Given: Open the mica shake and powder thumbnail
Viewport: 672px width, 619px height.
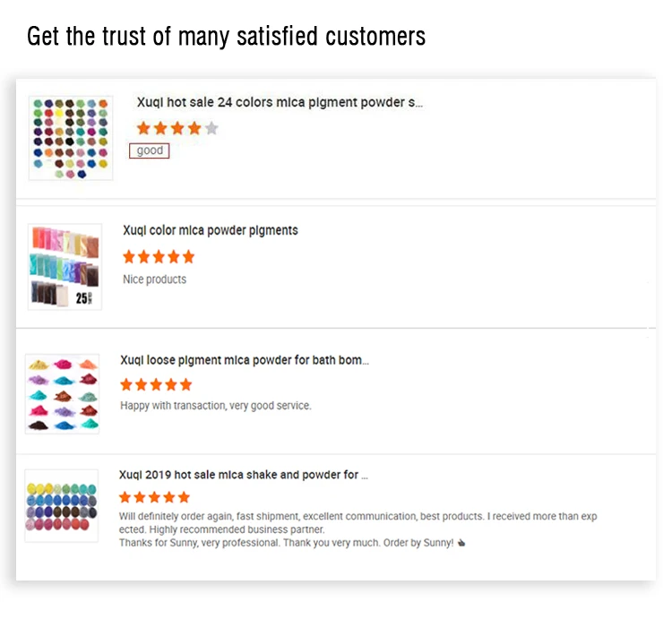Looking at the screenshot, I should [62, 505].
